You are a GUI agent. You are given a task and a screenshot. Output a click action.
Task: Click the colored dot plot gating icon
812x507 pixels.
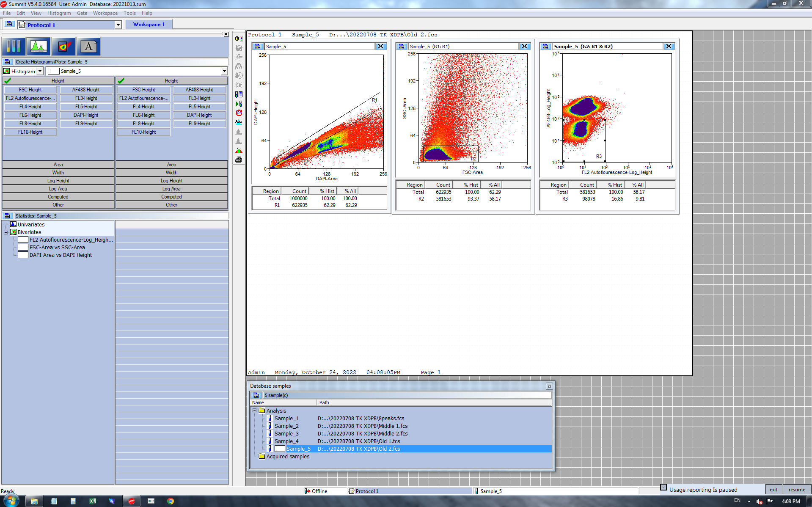[x=63, y=47]
